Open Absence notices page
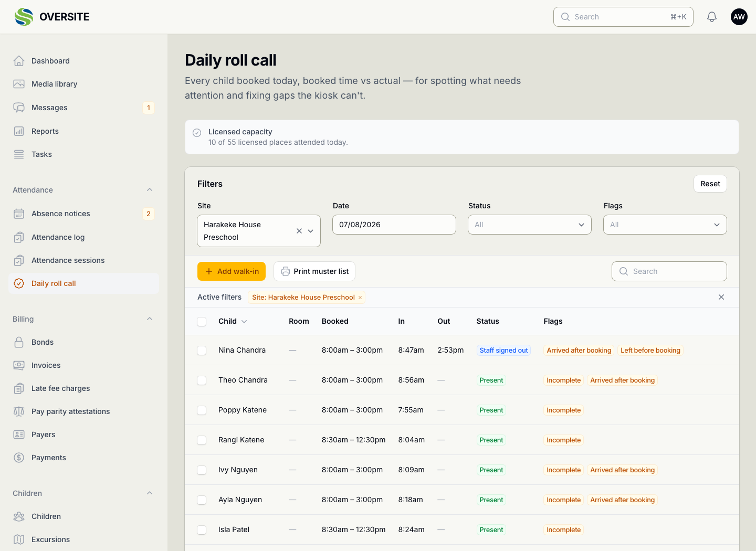The width and height of the screenshot is (756, 551). coord(84,214)
